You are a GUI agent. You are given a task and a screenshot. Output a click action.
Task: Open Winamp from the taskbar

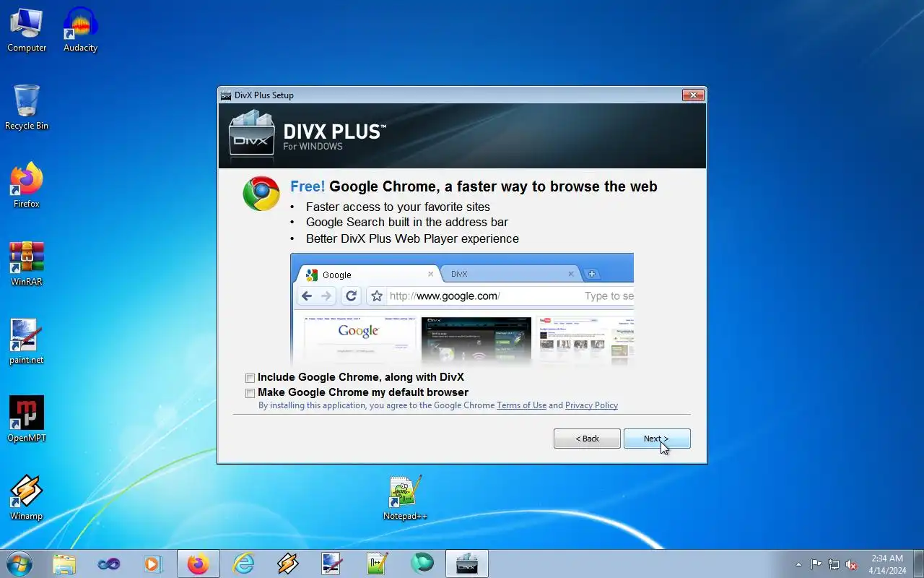[x=288, y=564]
